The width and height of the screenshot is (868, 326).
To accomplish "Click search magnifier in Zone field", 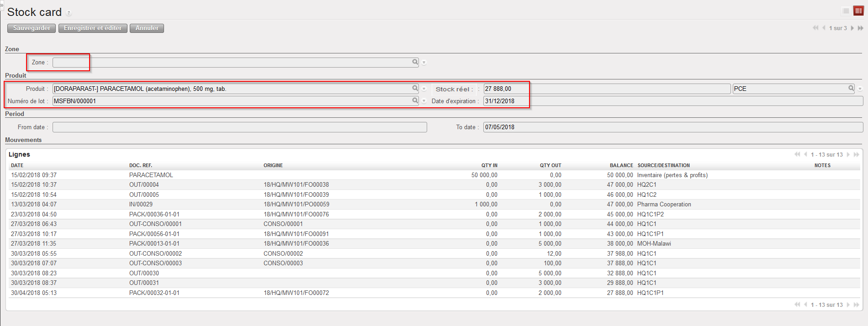I will pyautogui.click(x=415, y=62).
